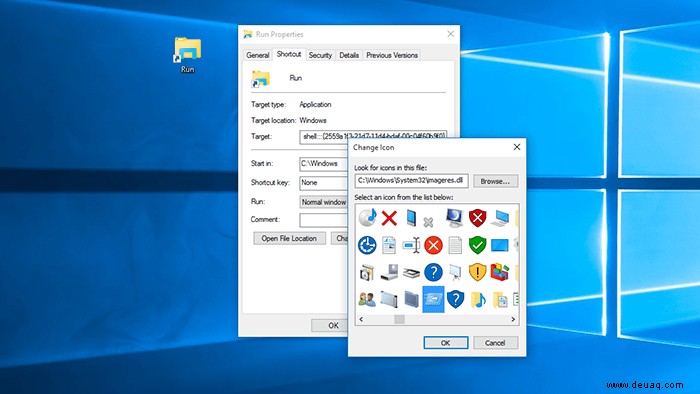
Task: Pick the blue tablet device icon
Action: point(411,218)
